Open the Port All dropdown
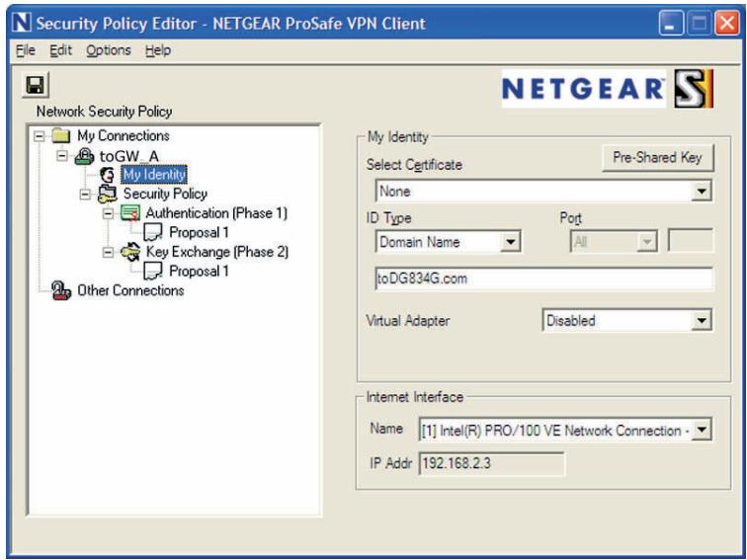Screen dimensions: 747x560 point(647,242)
